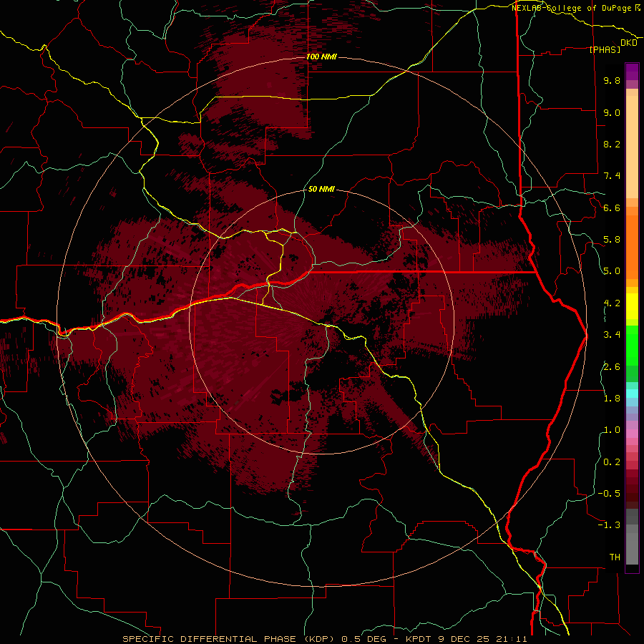
Task: Click the "TH" threshold label on the legend
Action: click(x=615, y=557)
